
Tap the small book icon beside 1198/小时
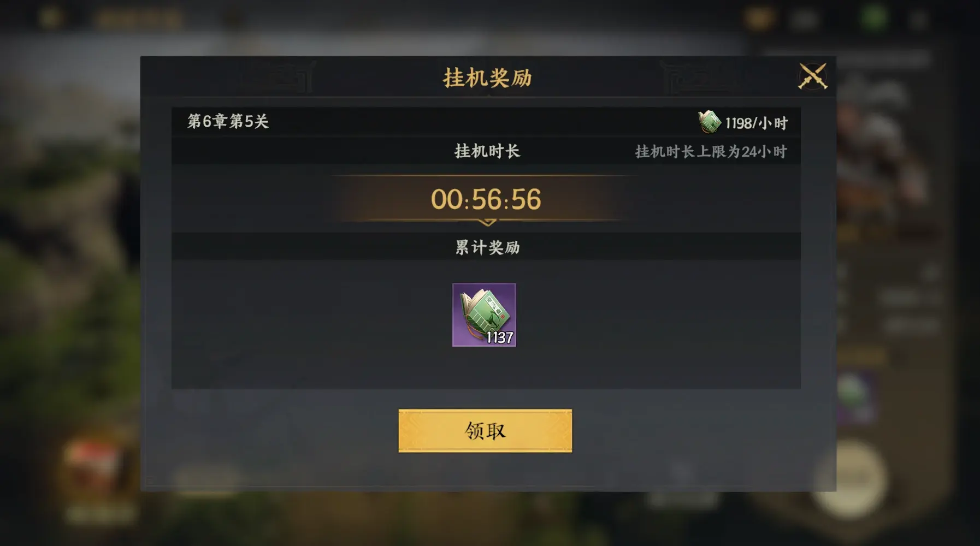(709, 122)
